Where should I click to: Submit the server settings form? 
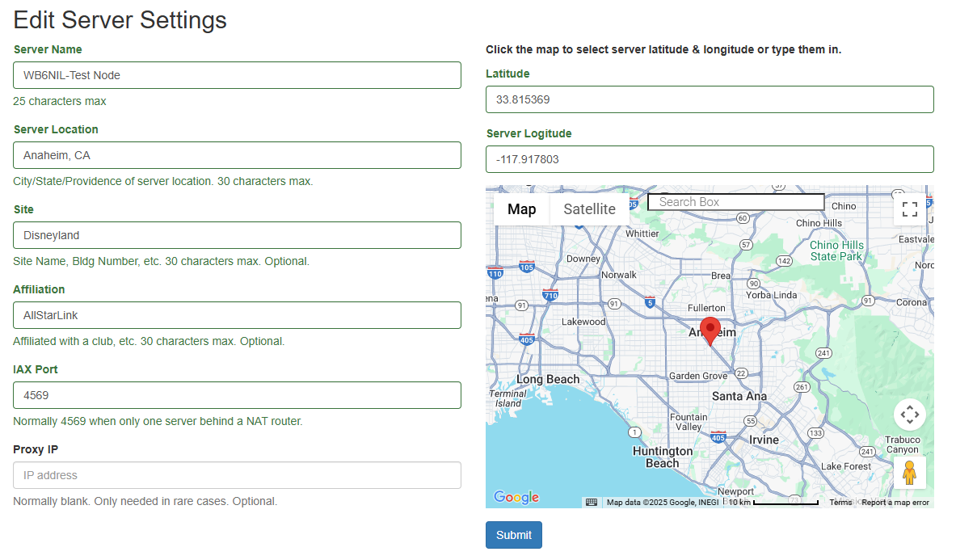(x=514, y=535)
